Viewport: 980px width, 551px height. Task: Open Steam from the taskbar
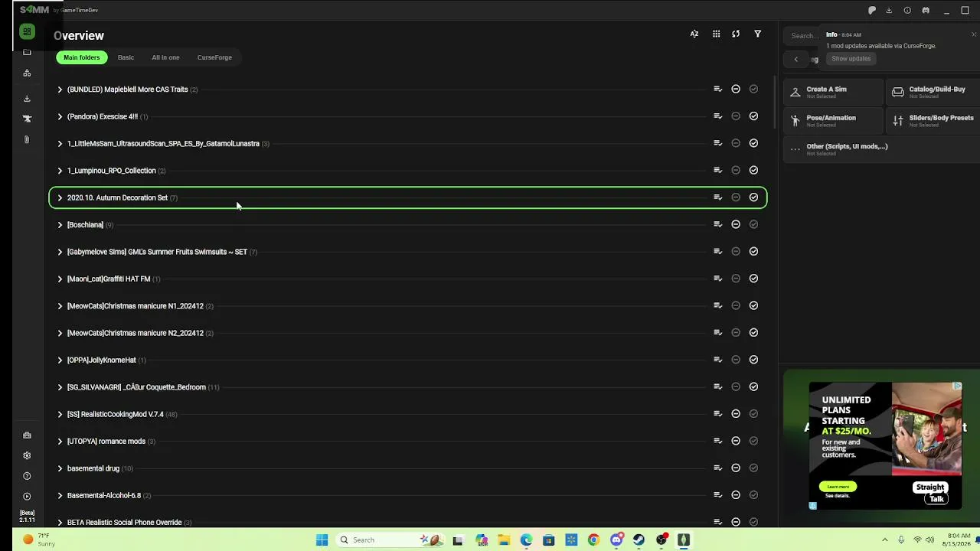point(639,540)
